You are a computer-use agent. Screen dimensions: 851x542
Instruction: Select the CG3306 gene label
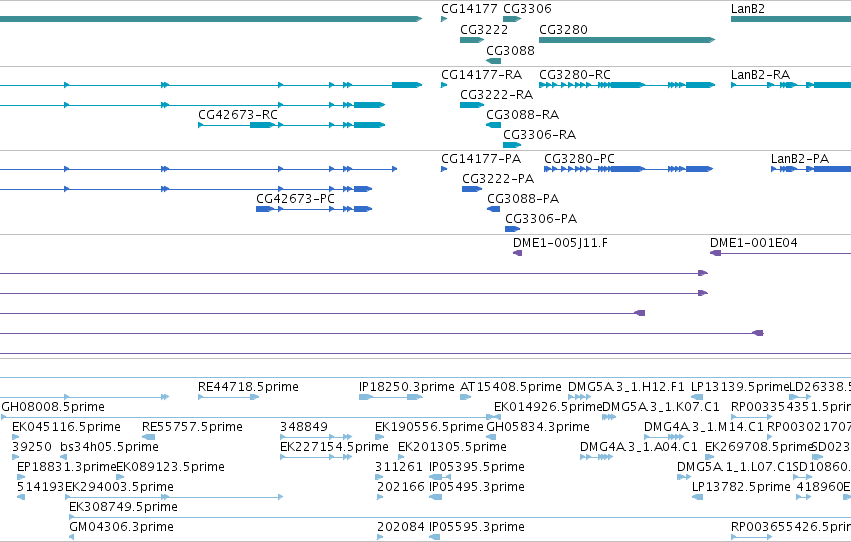527,9
